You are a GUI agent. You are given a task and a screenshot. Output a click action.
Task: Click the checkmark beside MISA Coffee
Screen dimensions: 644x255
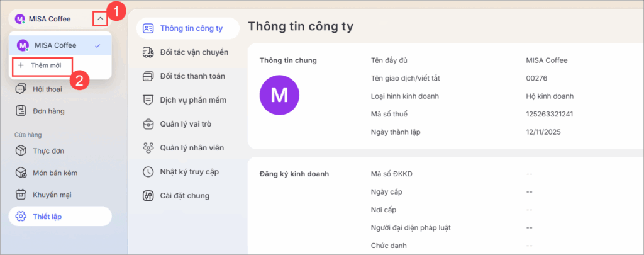(97, 45)
